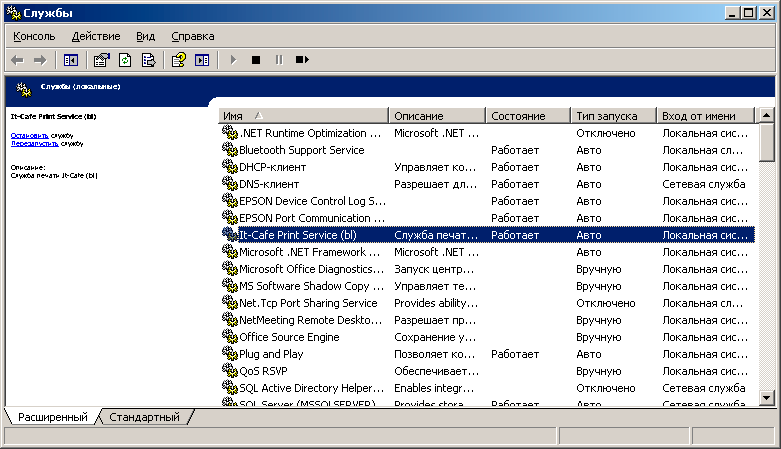Switch to the Стандартный tab
This screenshot has height=449, width=781.
144,417
